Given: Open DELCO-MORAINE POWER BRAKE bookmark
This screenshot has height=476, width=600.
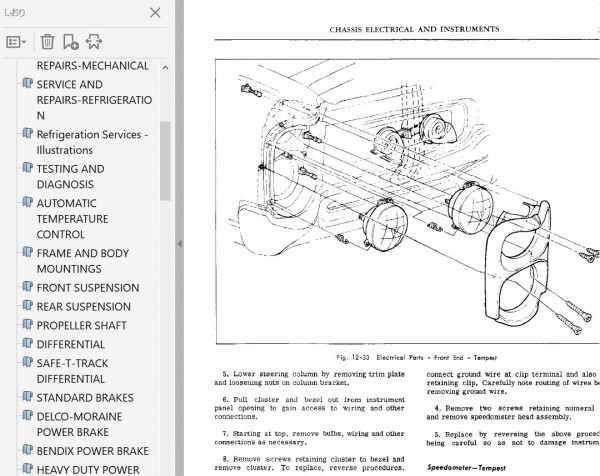Looking at the screenshot, I should click(x=79, y=424).
